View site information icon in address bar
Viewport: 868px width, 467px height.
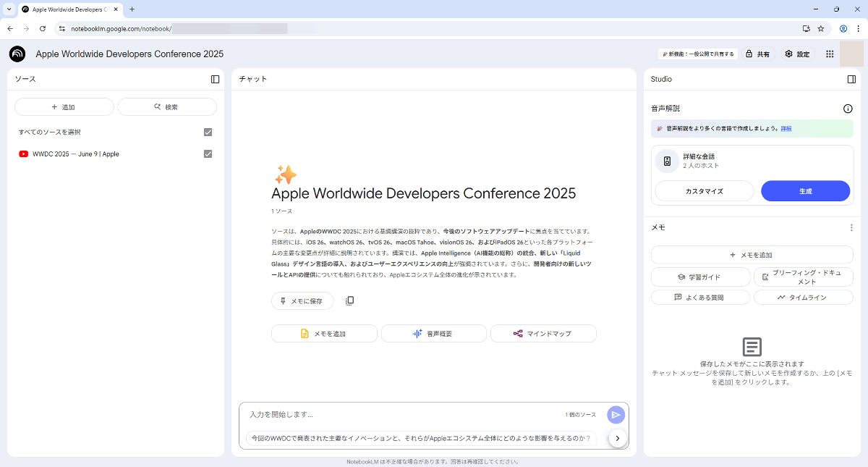[x=62, y=28]
